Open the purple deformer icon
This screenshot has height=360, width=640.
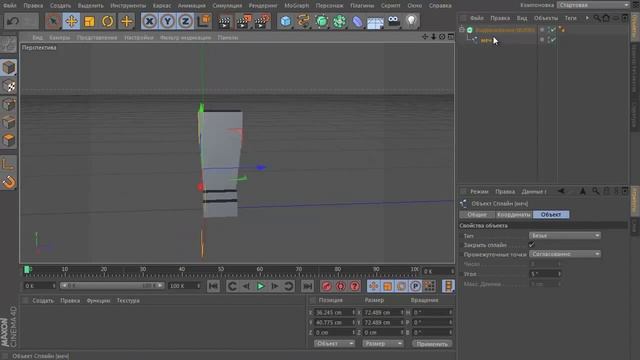pyautogui.click(x=357, y=21)
